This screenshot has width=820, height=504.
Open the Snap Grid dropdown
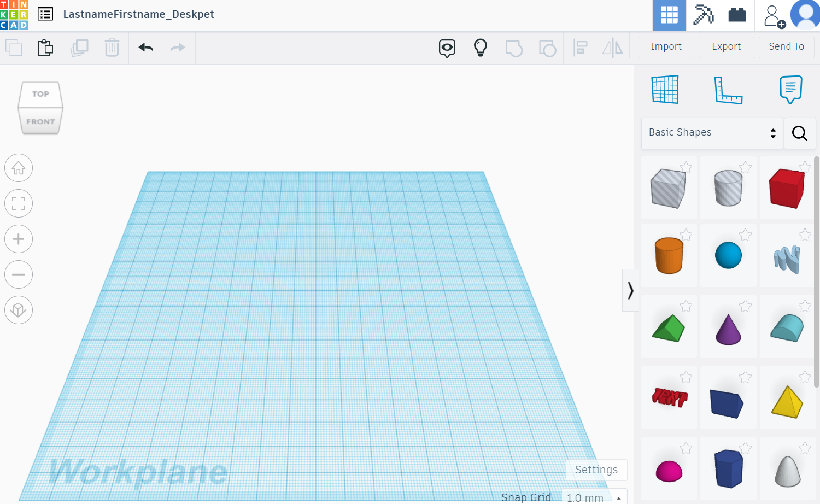592,497
